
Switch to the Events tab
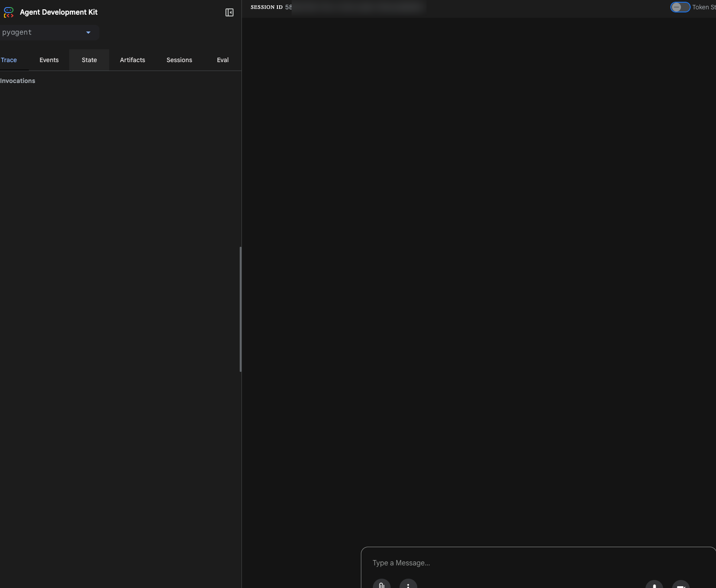point(49,60)
